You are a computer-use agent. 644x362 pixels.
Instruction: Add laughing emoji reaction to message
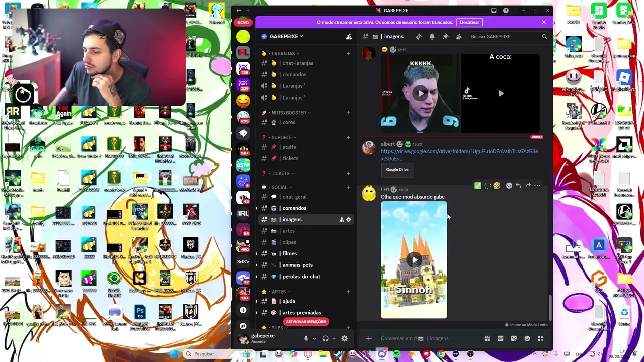[x=497, y=186]
